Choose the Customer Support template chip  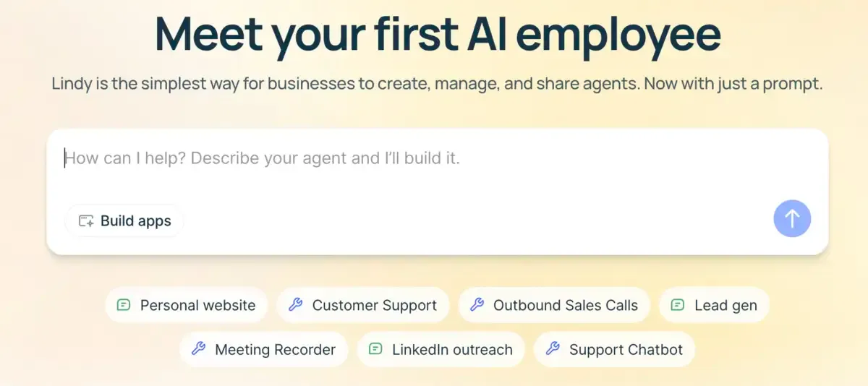(363, 305)
